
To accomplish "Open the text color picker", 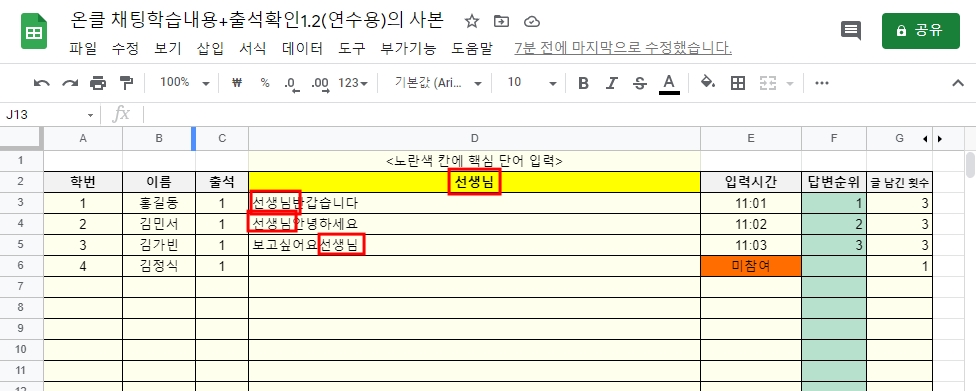I will (669, 83).
